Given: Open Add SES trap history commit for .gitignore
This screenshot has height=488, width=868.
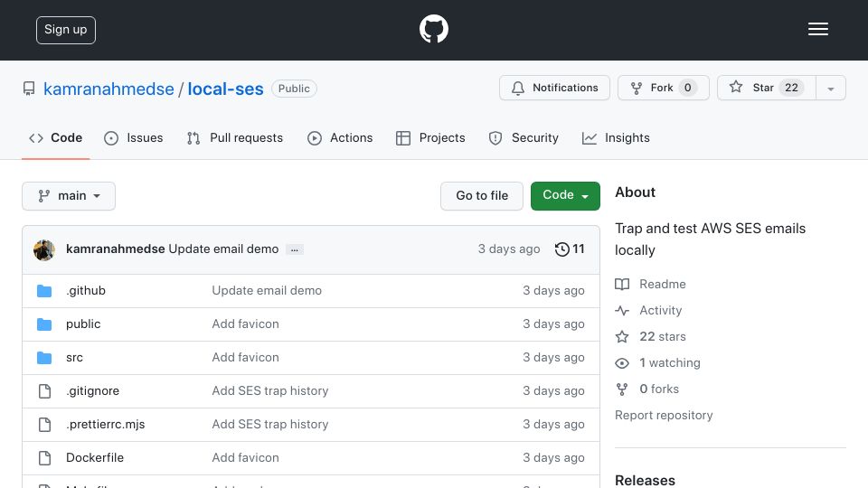Looking at the screenshot, I should coord(270,390).
